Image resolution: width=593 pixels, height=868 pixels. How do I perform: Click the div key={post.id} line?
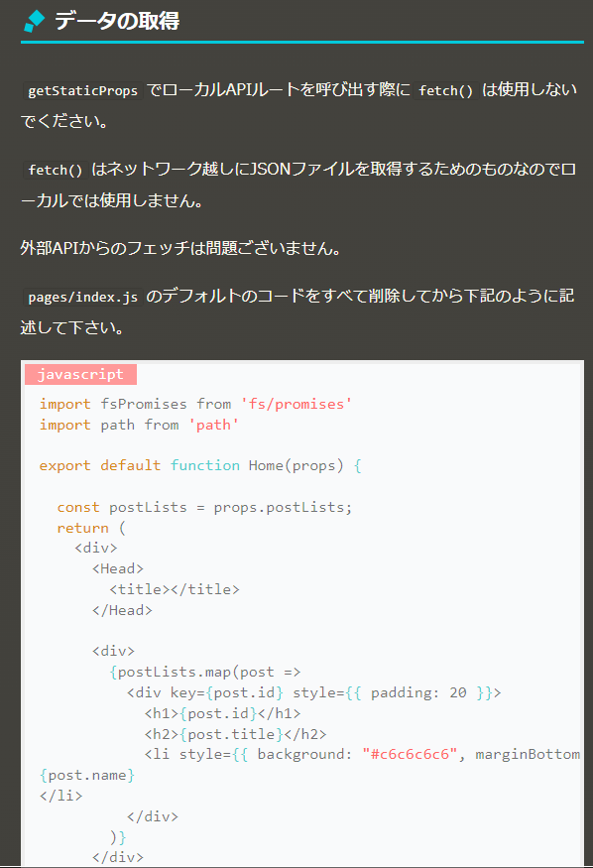click(313, 693)
